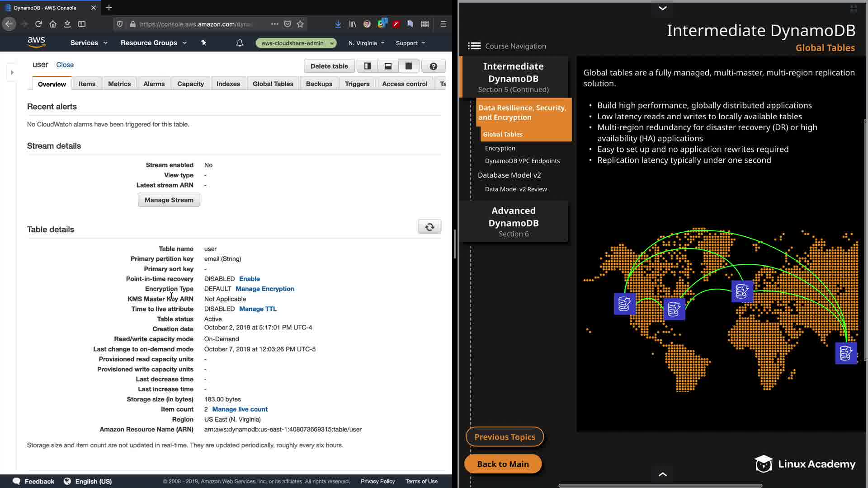
Task: Click the Manage TTL link
Action: [258, 309]
